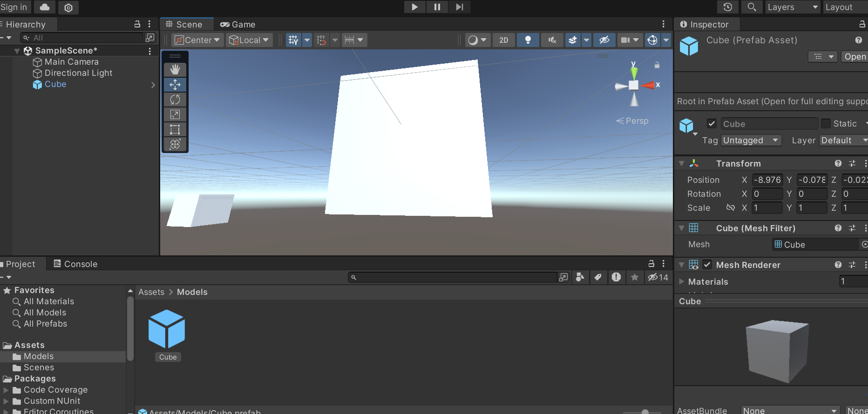
Task: Open Unity version control icon
Action: click(x=68, y=7)
